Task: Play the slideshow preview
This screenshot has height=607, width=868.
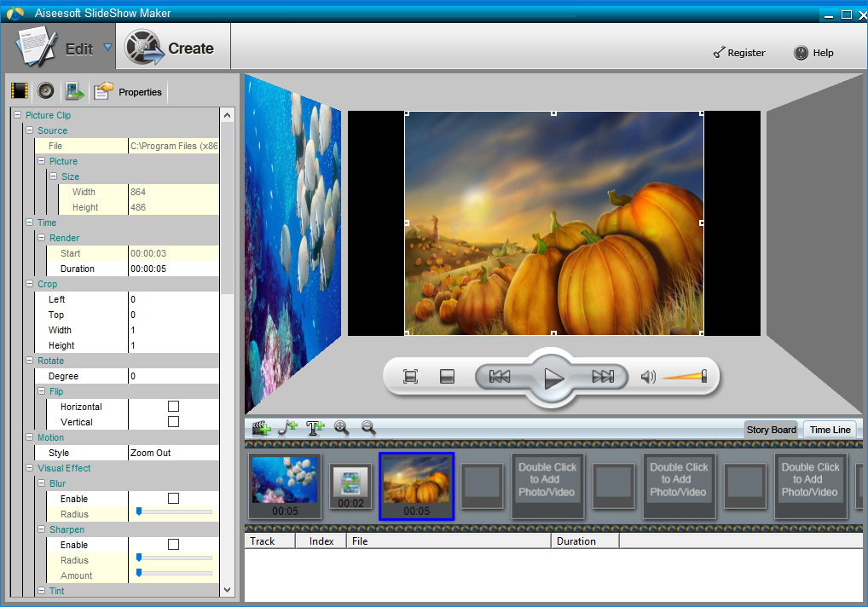Action: pos(553,378)
